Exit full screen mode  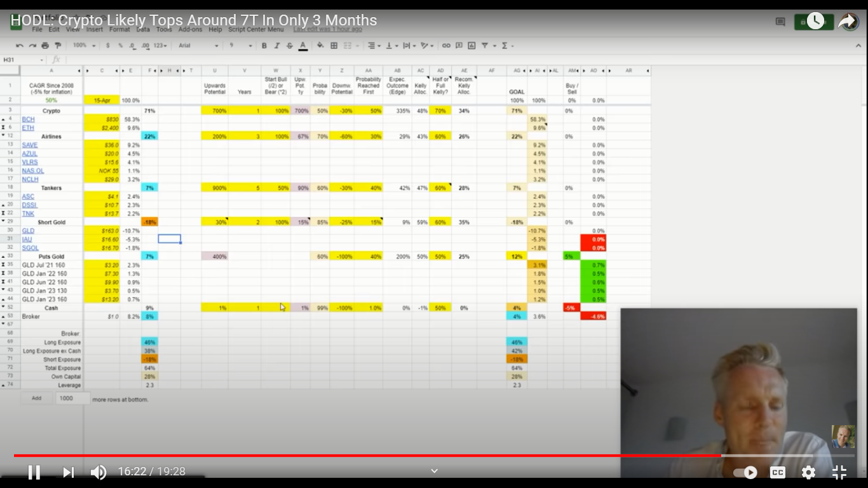point(839,472)
